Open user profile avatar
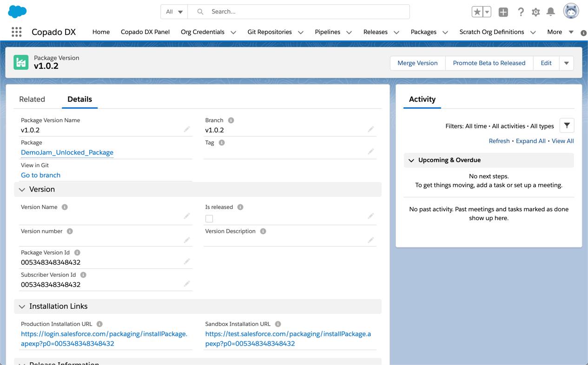Screen dimensions: 588x365 [x=571, y=11]
